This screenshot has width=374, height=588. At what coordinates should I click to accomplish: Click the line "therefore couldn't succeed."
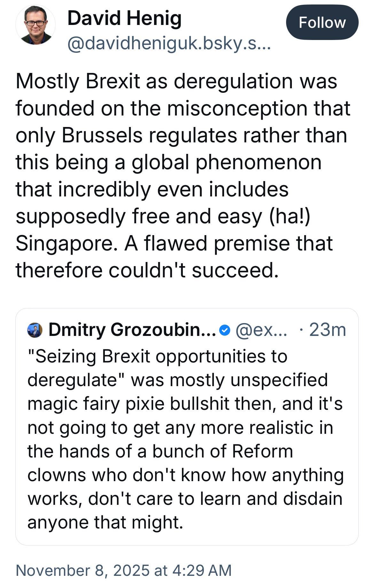(145, 270)
